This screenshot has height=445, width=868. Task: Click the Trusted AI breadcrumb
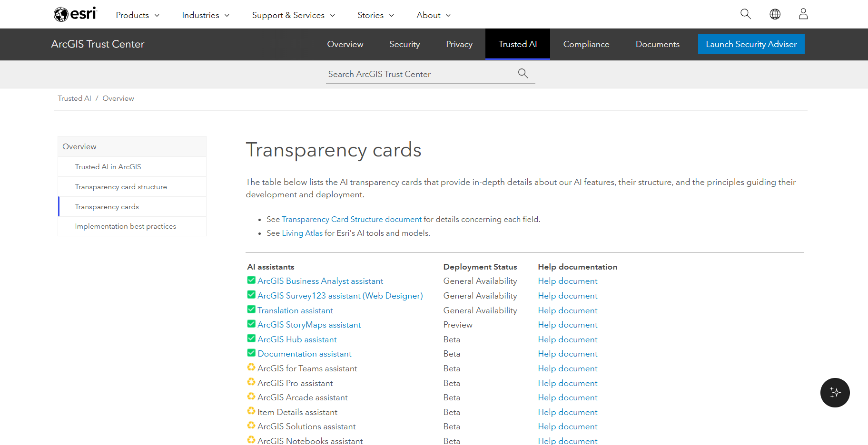(x=74, y=98)
